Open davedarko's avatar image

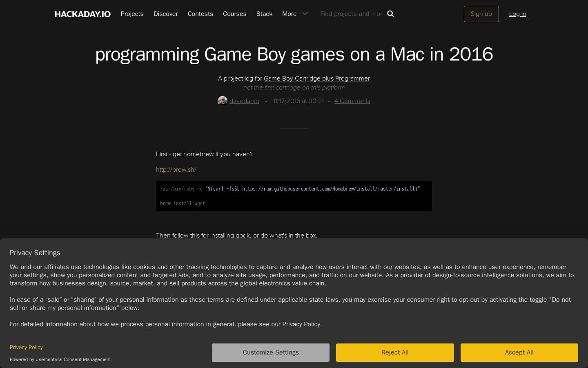pyautogui.click(x=223, y=101)
